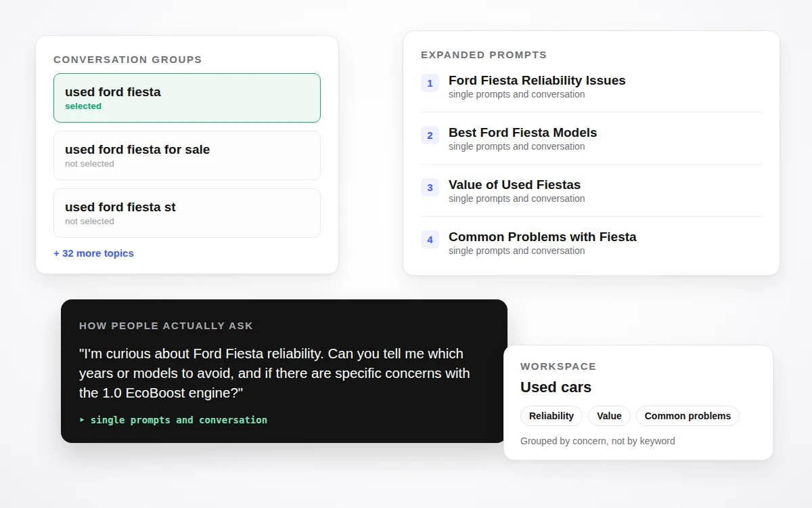Click the number 4 badge in Expanded Prompts

click(430, 240)
